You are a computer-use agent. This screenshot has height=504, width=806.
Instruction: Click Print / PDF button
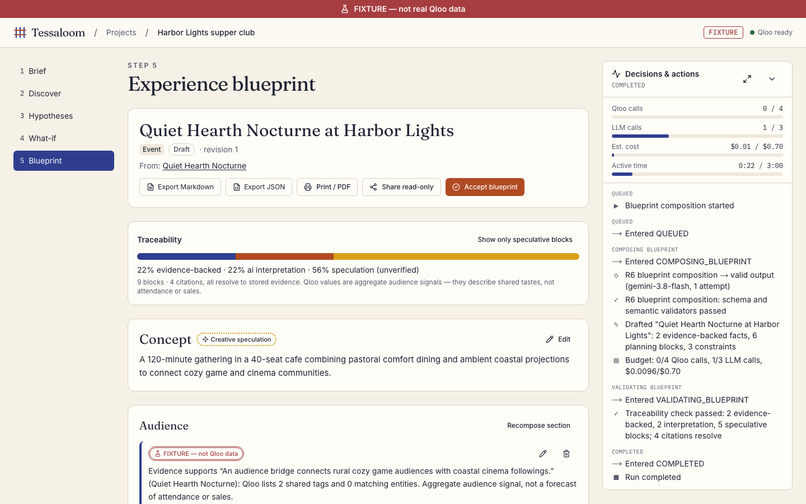coord(327,187)
